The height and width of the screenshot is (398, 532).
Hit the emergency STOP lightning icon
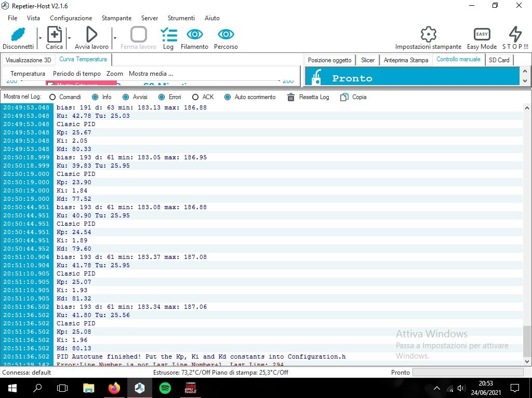pos(515,34)
